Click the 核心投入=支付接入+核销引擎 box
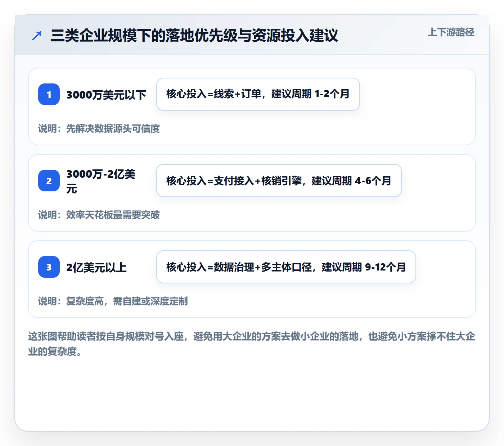504x446 pixels. coord(279,181)
